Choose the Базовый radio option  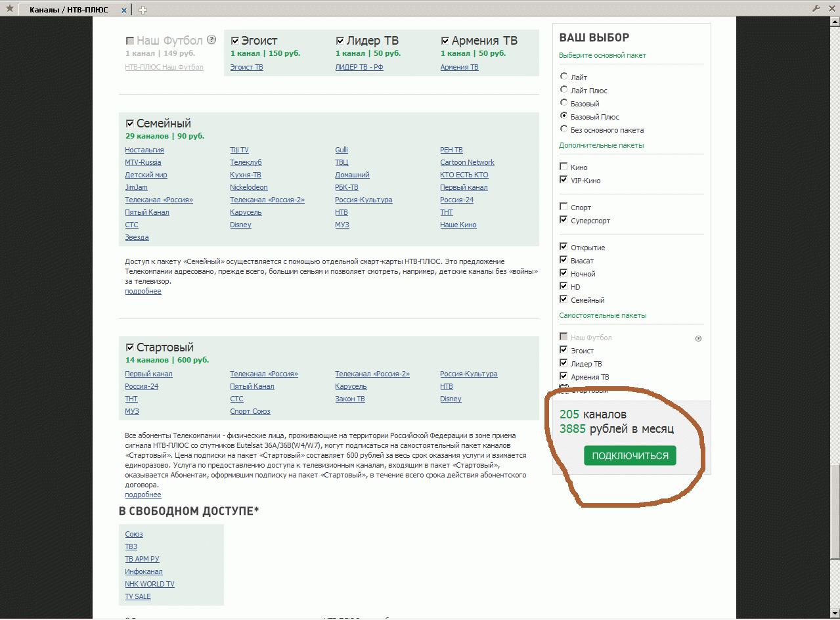coord(564,102)
